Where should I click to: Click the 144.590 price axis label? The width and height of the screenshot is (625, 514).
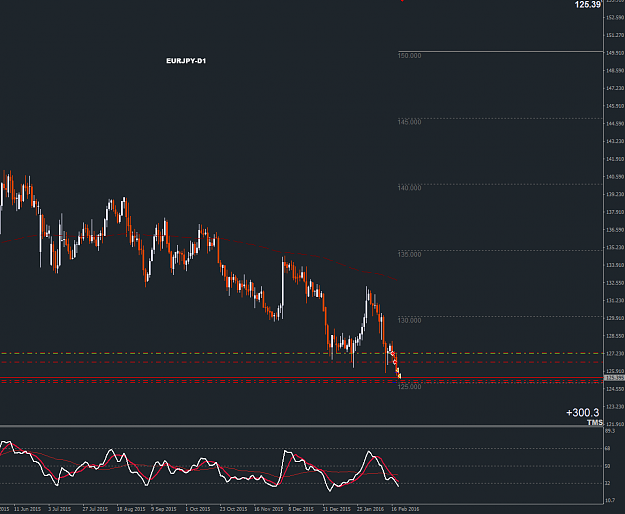[615, 124]
